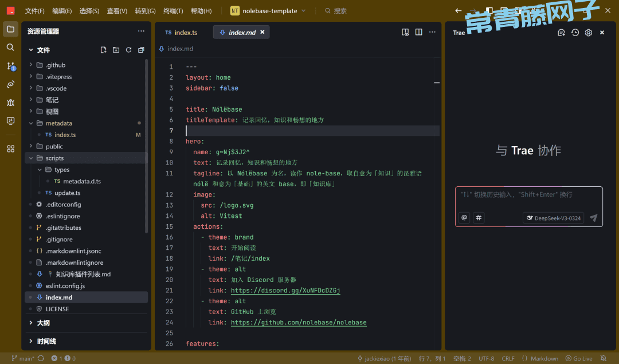
Task: Click the new file icon in the explorer header
Action: click(103, 50)
